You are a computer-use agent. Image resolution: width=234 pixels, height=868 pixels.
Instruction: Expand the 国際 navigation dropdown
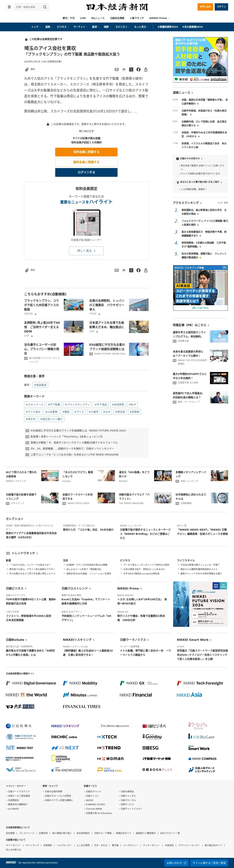pos(107,27)
